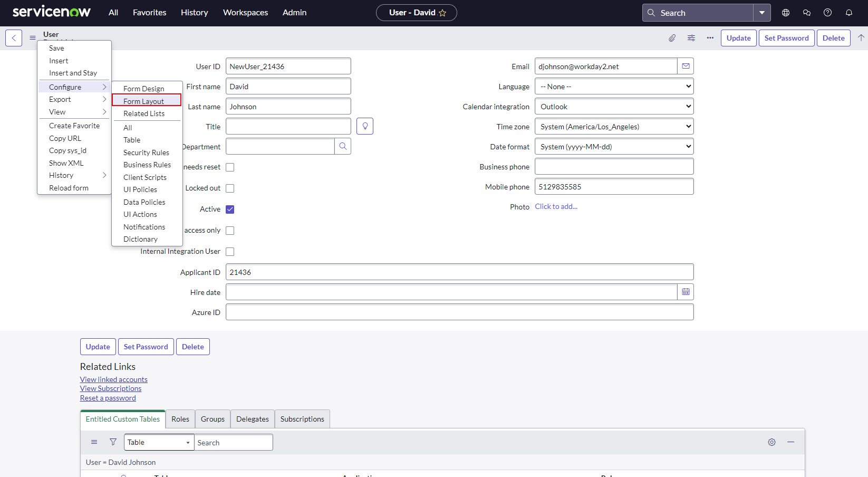Click the search magnifier icon in the top bar
868x477 pixels.
point(651,13)
